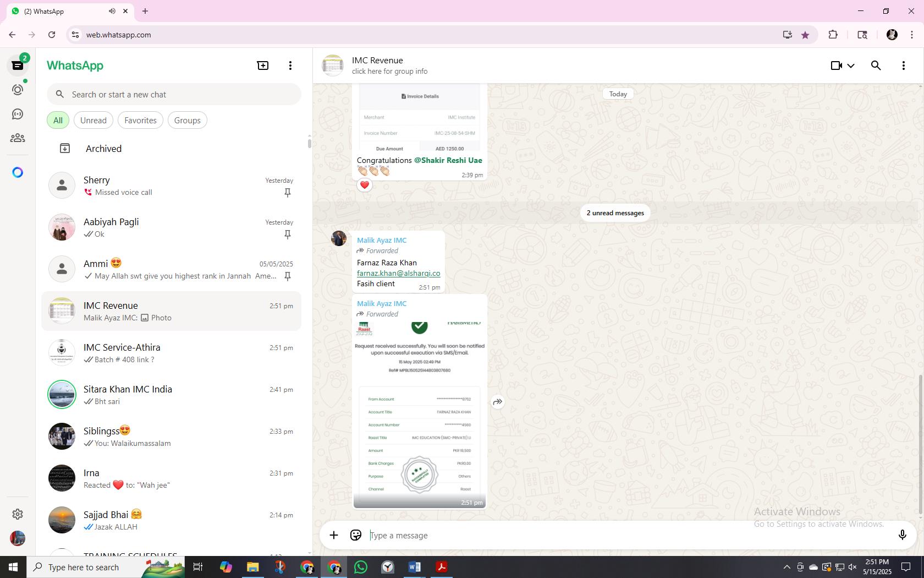Click the @Shakir Reshi Uae mention
The height and width of the screenshot is (578, 924).
pos(448,160)
